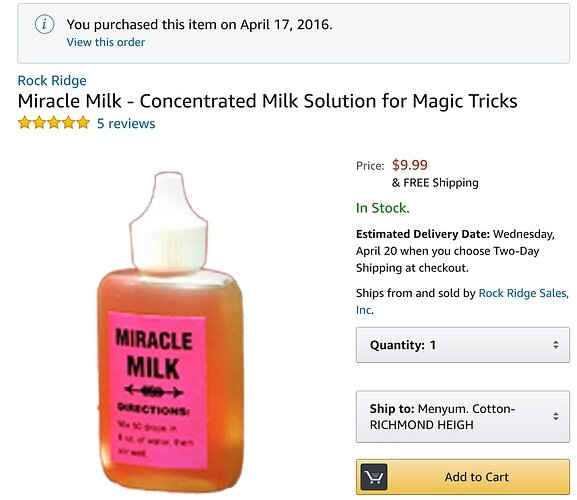Expand the Ship to address dropdown
This screenshot has height=500, width=577.
(463, 416)
